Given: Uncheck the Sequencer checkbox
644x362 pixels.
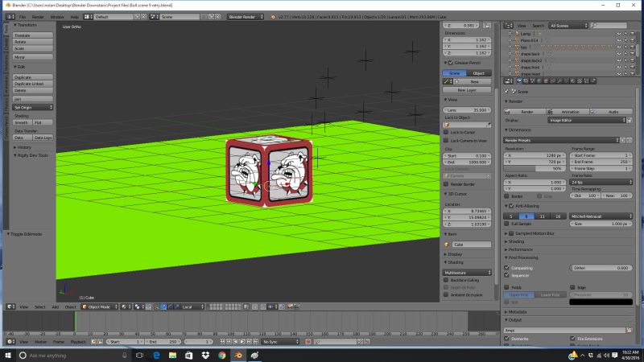Looking at the screenshot, I should point(507,275).
